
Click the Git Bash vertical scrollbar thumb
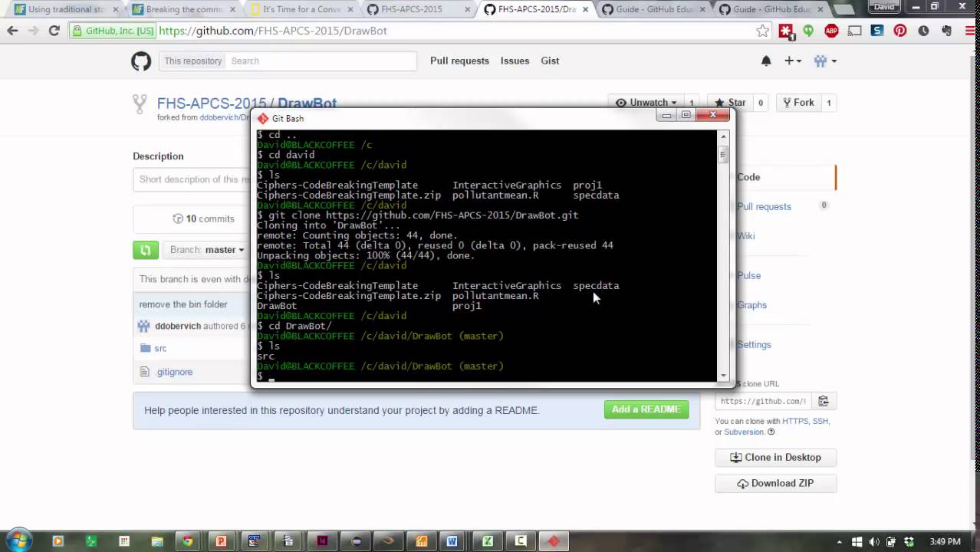pyautogui.click(x=722, y=154)
